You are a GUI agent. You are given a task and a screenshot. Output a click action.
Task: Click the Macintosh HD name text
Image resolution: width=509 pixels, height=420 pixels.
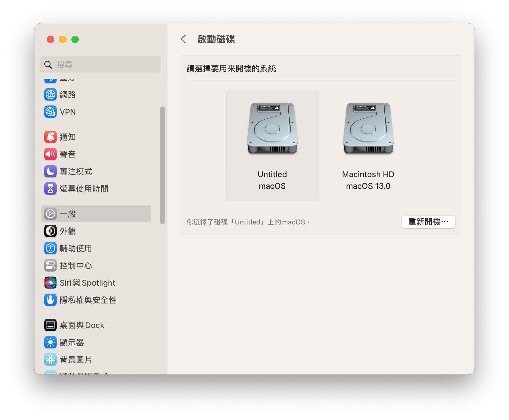click(368, 174)
